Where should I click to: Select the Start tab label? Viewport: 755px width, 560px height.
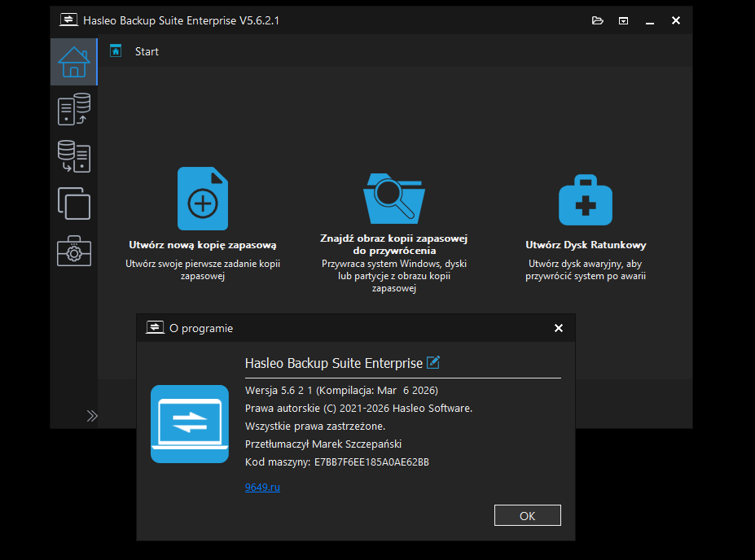click(147, 51)
